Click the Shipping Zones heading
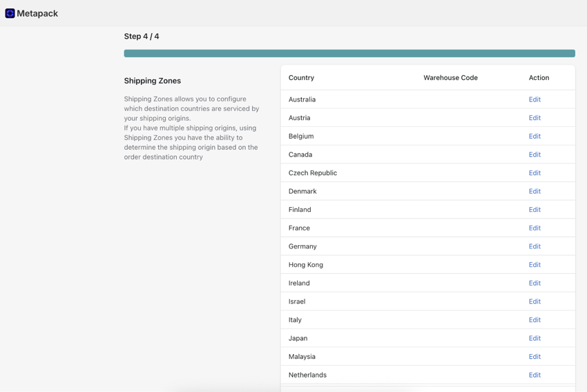The image size is (587, 392). [x=153, y=81]
